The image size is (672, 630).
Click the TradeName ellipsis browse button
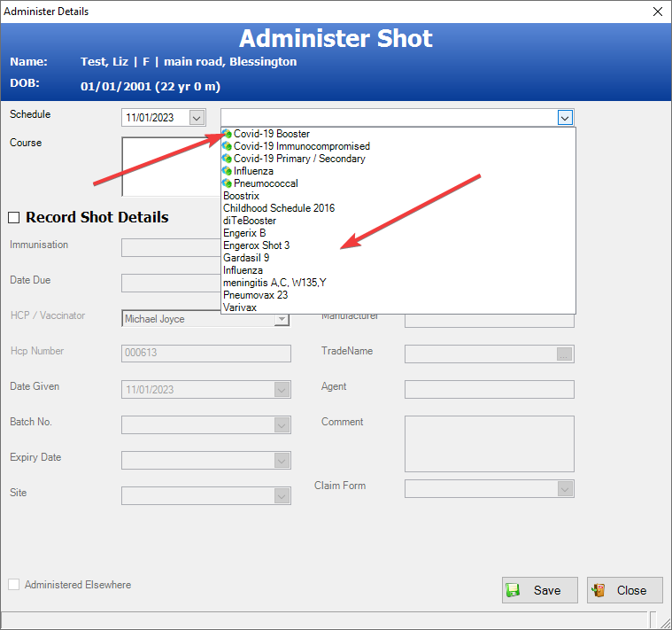pos(565,354)
